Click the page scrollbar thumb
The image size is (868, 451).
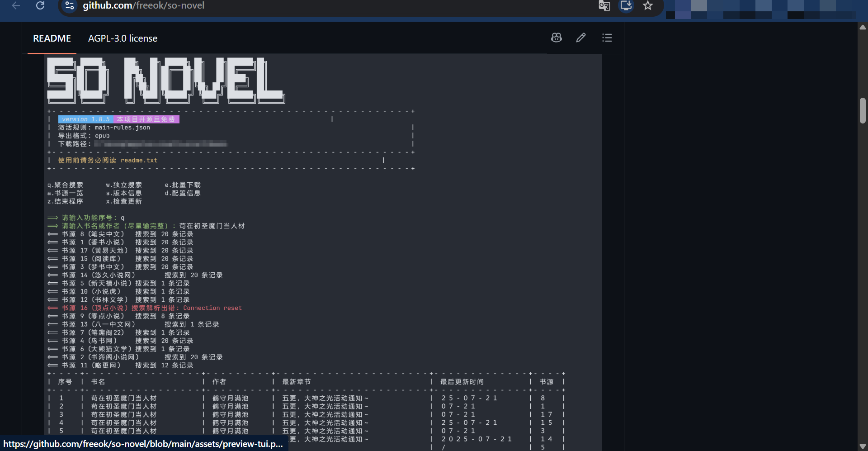[x=863, y=110]
